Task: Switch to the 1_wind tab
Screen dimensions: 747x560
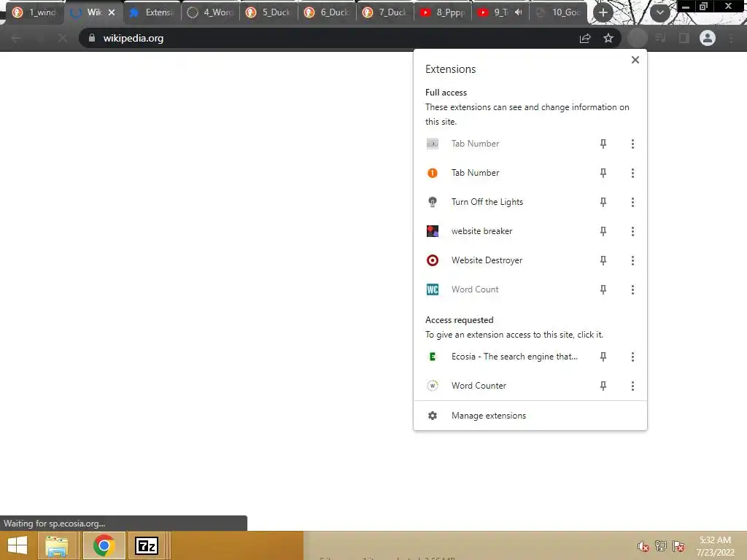Action: (34, 12)
